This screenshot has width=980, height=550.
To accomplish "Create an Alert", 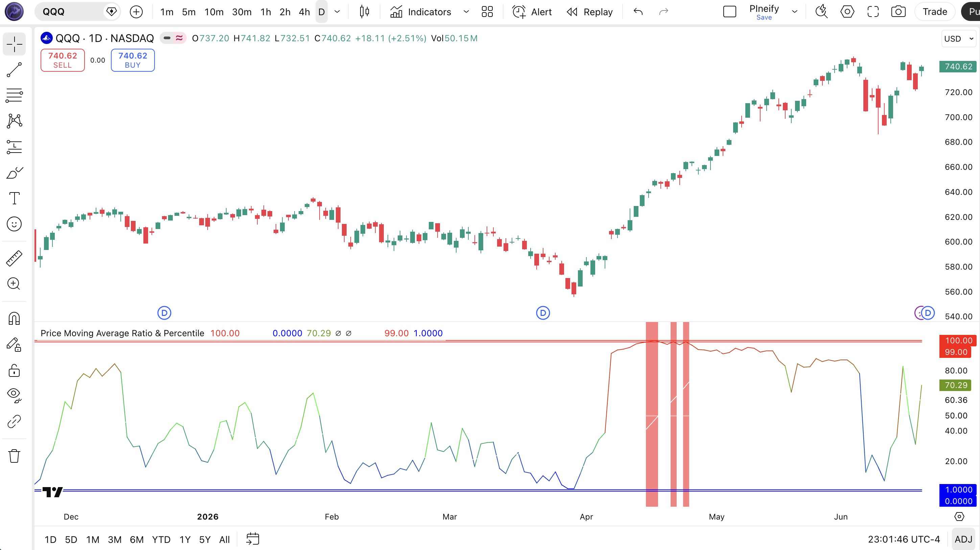I will (x=532, y=12).
